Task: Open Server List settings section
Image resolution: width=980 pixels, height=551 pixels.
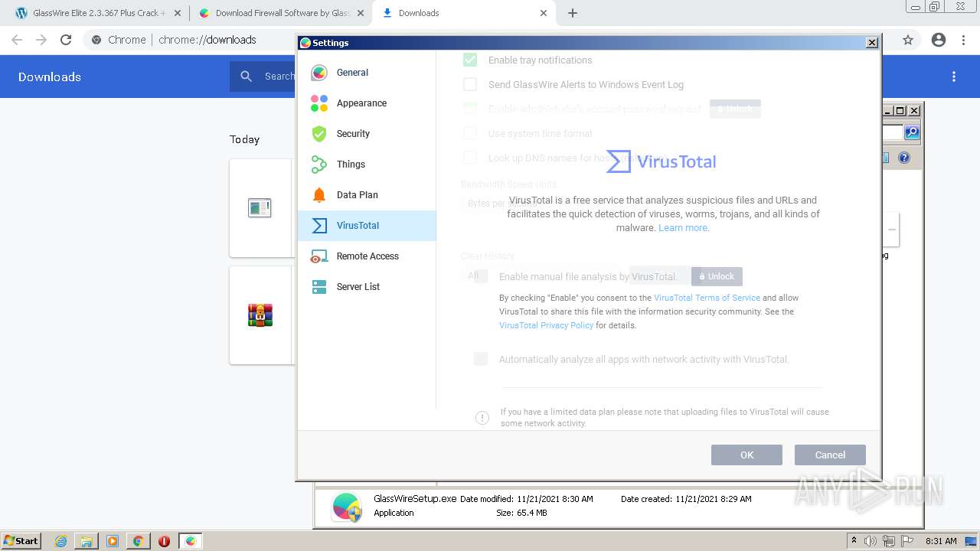Action: (367, 287)
